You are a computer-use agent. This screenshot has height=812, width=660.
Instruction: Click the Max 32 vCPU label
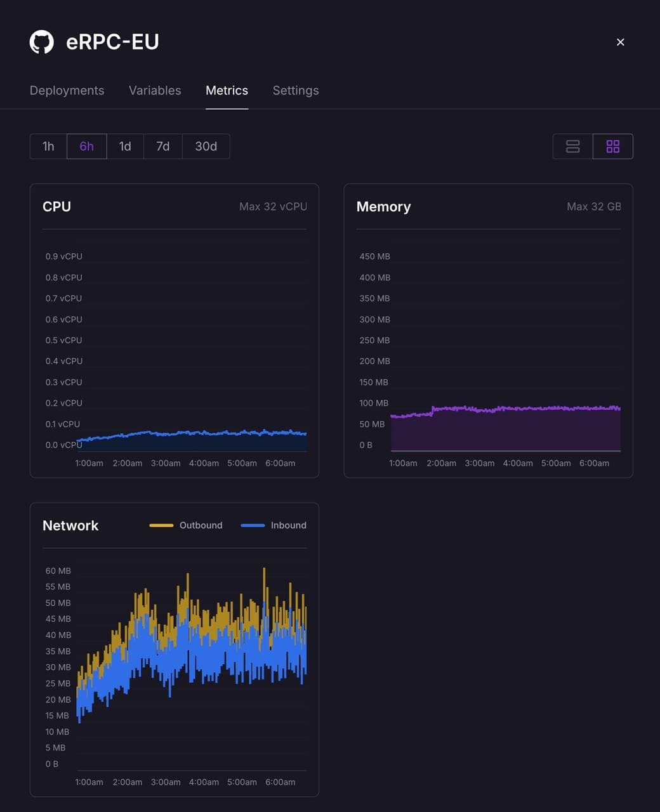coord(273,207)
